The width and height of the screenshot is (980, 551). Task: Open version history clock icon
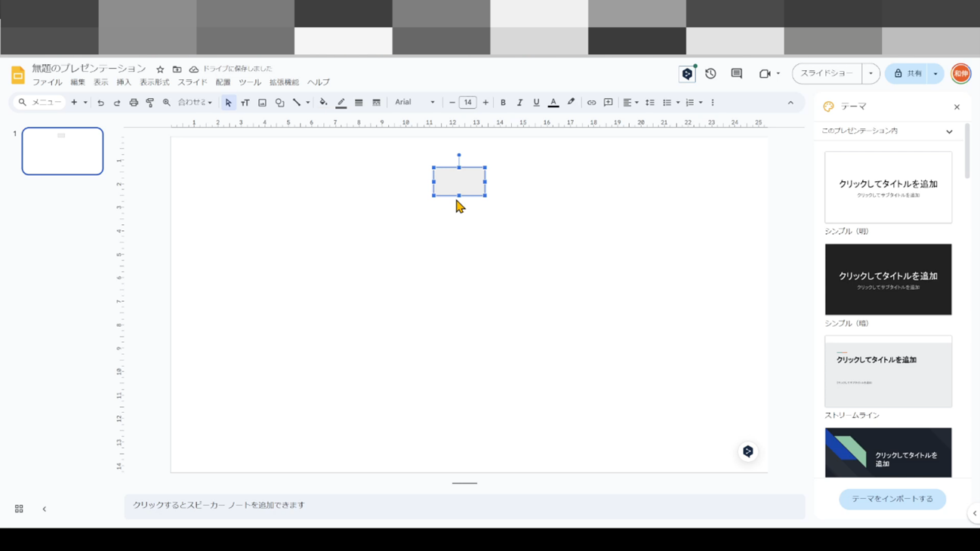[710, 73]
